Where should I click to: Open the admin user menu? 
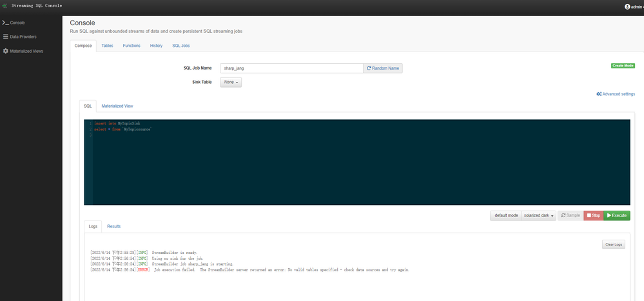634,7
